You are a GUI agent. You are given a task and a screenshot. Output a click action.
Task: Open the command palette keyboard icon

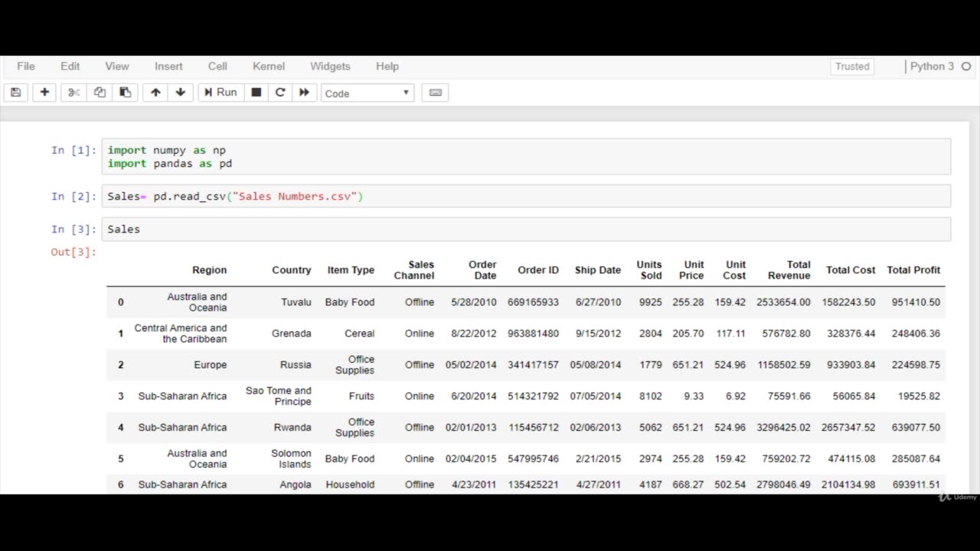point(436,93)
